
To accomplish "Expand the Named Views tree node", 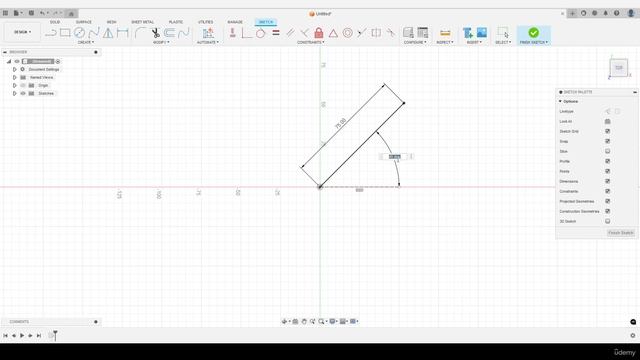I will 15,78.
